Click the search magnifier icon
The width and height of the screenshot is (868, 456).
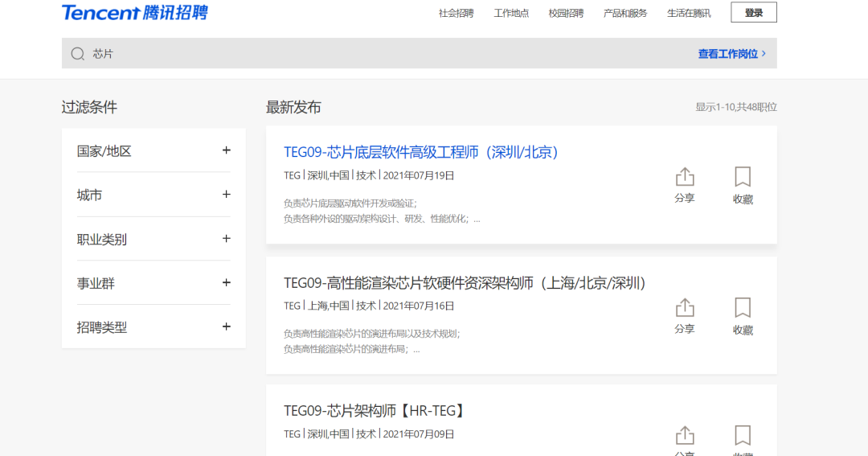pyautogui.click(x=78, y=54)
